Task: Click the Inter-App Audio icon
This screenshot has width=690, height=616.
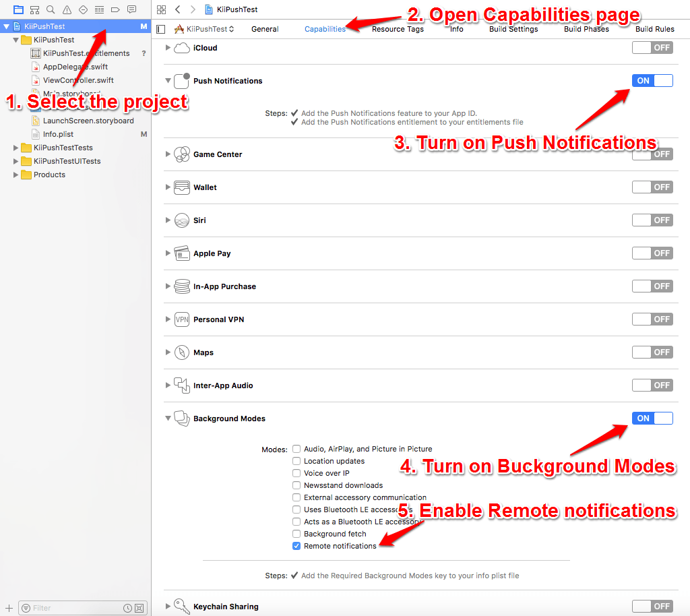Action: click(x=182, y=385)
